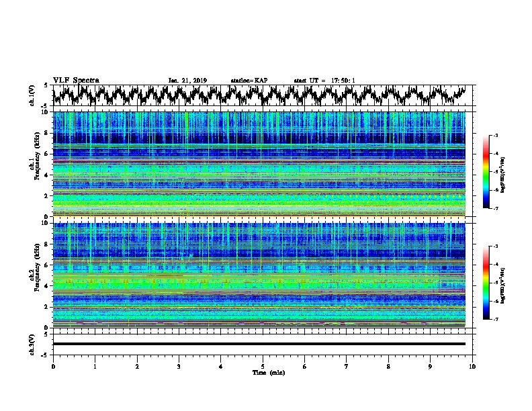This screenshot has width=532, height=411.
Task: Click the "-7" label on ch.1 colorbar
Action: tap(495, 208)
